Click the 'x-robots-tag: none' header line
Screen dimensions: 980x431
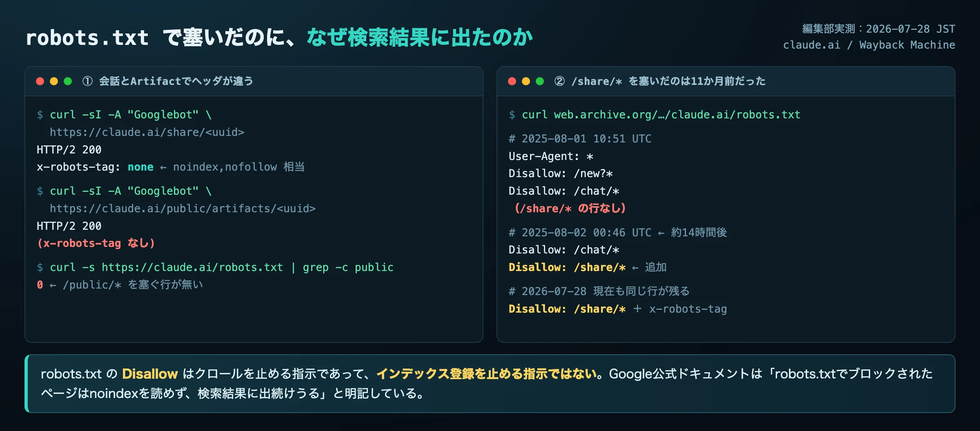point(95,167)
